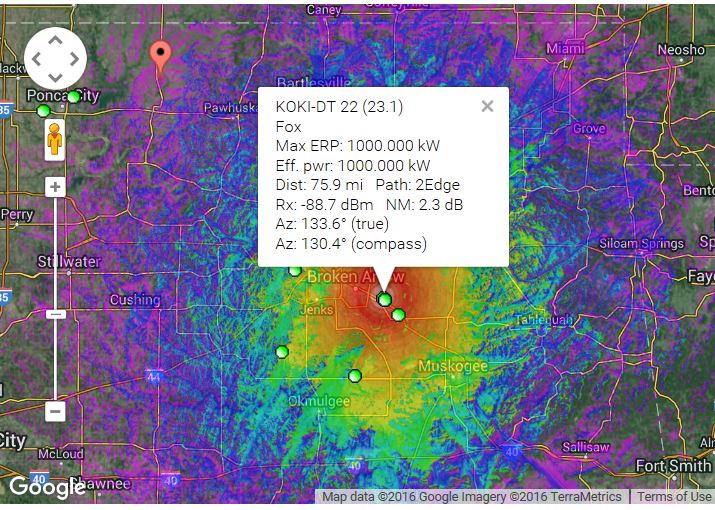Click green marker southwest of Jenks

(281, 351)
